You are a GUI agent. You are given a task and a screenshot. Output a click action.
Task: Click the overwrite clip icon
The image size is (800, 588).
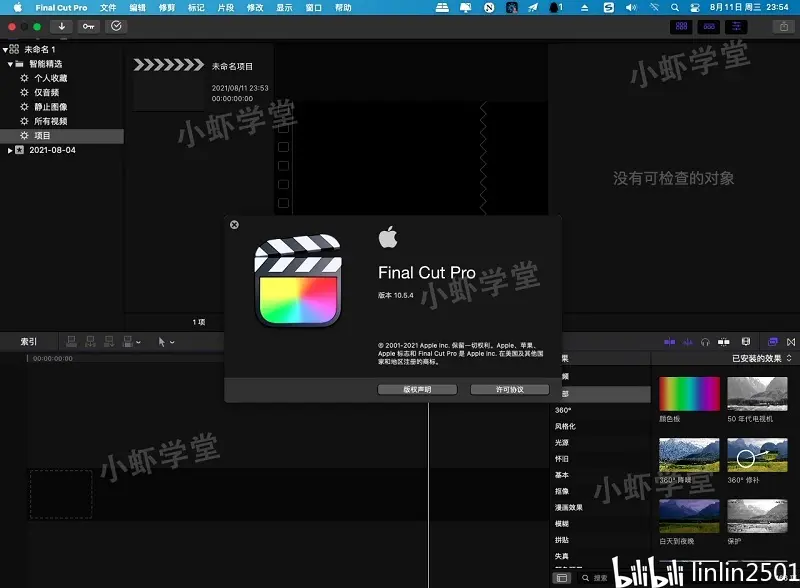[x=128, y=341]
